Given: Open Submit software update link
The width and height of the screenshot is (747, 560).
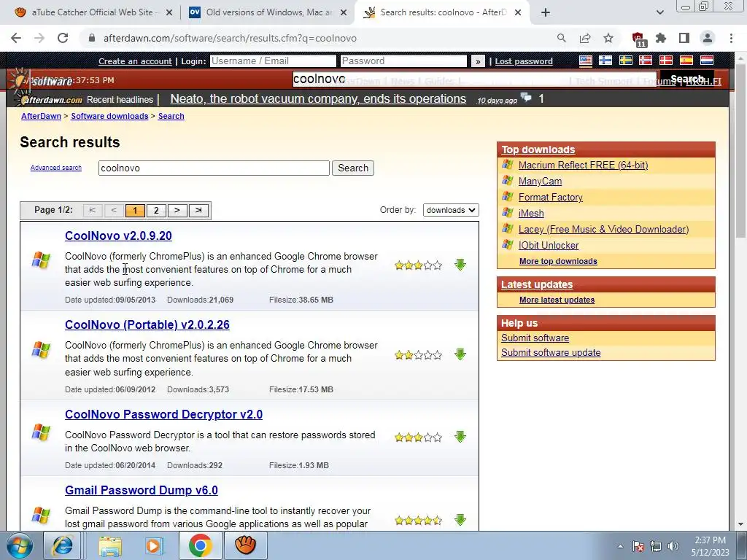Looking at the screenshot, I should [x=551, y=352].
